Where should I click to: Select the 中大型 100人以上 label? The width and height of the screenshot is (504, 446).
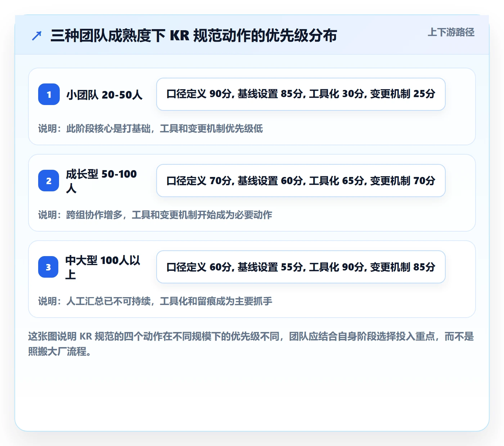[103, 267]
